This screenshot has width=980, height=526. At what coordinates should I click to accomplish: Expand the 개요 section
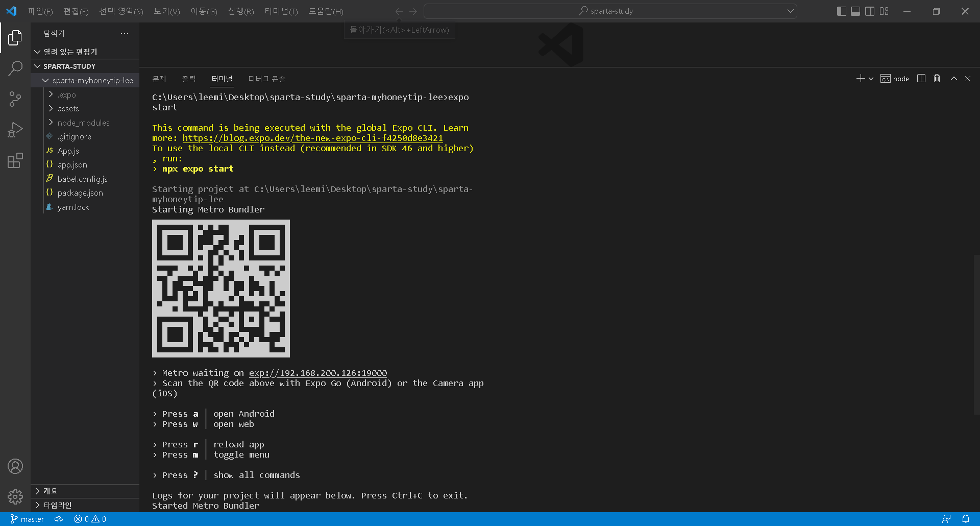point(85,491)
